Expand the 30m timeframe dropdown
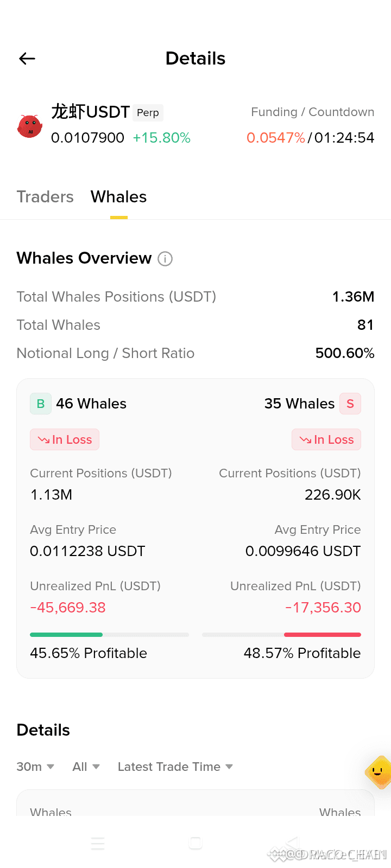 tap(35, 767)
